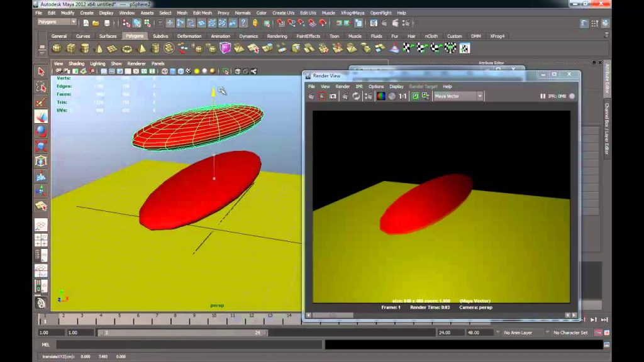
Task: Open the Edit Mesh menu
Action: (x=203, y=13)
